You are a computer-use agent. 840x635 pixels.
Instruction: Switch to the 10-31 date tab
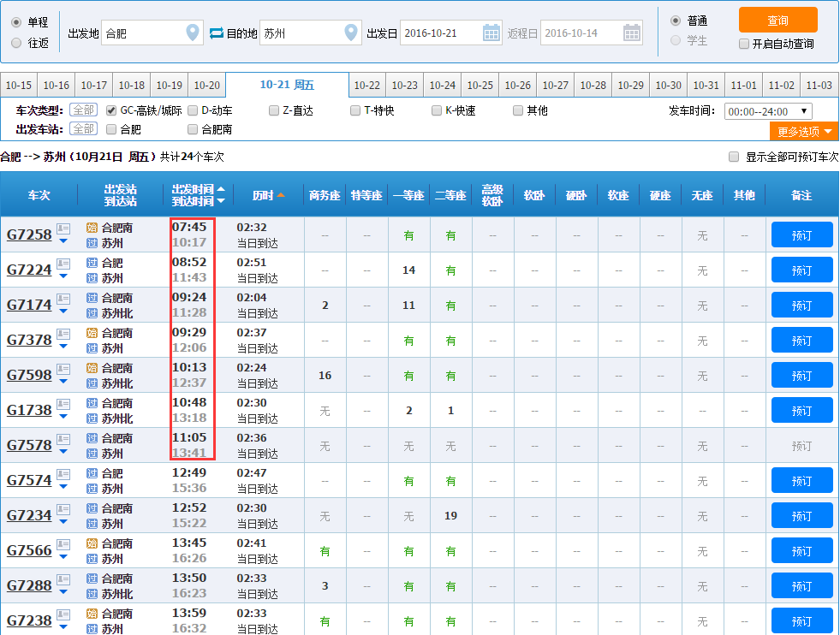[x=706, y=85]
